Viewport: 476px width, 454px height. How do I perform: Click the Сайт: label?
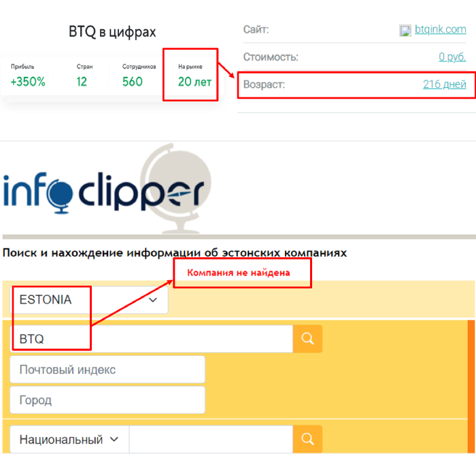tap(256, 29)
